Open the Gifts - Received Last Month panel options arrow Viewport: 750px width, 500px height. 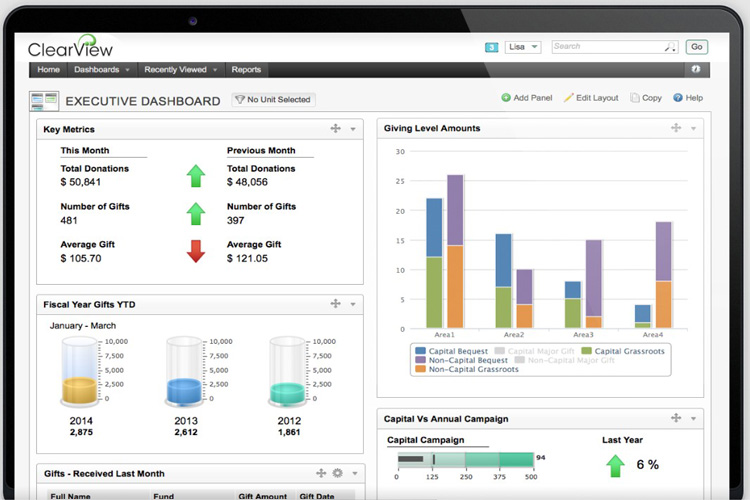point(355,473)
